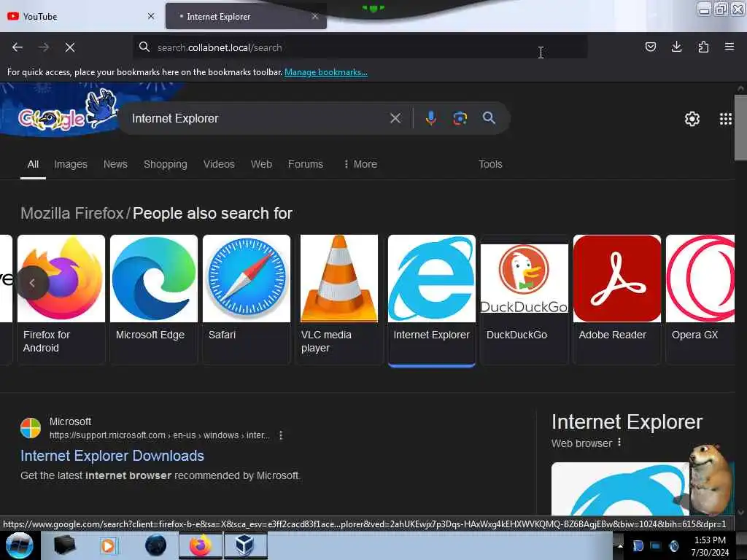Open the VirtualBox taskbar icon
Screen dimensions: 747x560
tap(245, 545)
